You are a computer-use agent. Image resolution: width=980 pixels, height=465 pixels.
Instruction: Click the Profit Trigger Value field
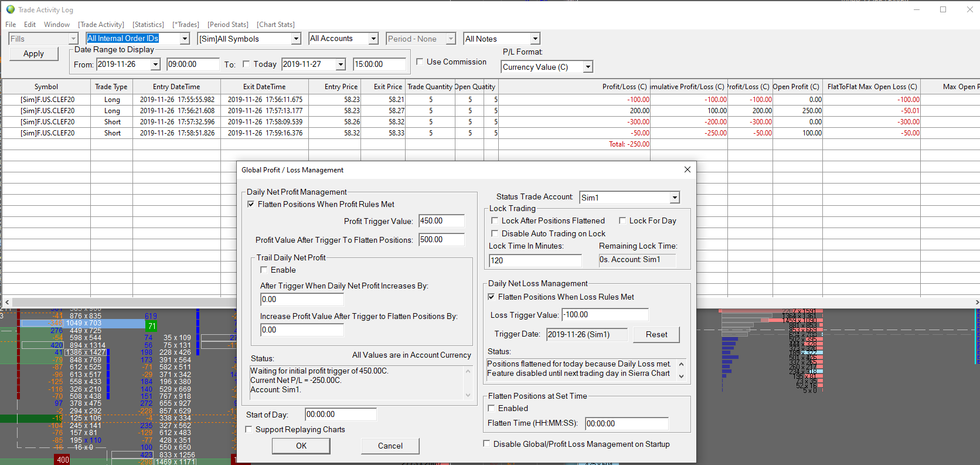coord(441,221)
